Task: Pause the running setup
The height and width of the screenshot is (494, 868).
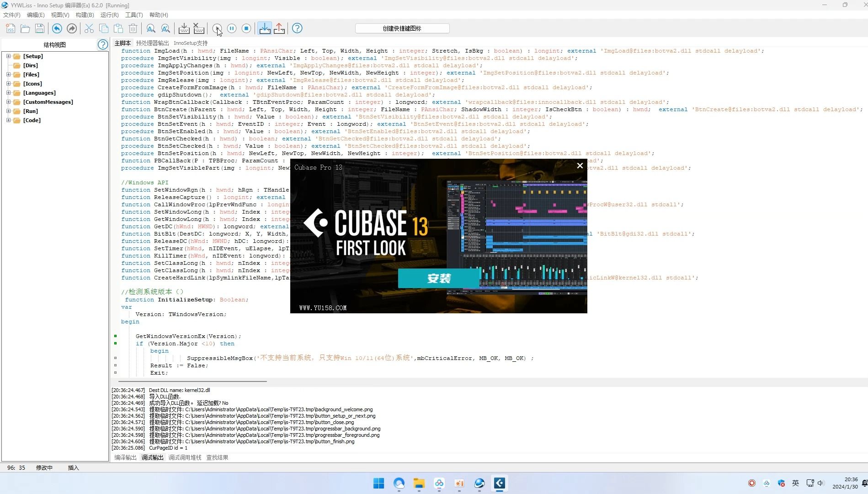Action: coord(232,28)
